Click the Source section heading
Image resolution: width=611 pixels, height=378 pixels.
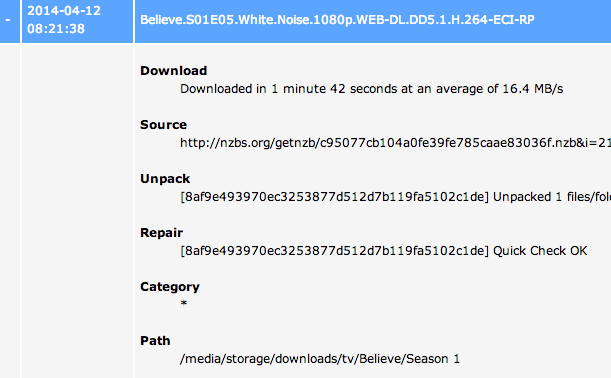click(x=163, y=125)
